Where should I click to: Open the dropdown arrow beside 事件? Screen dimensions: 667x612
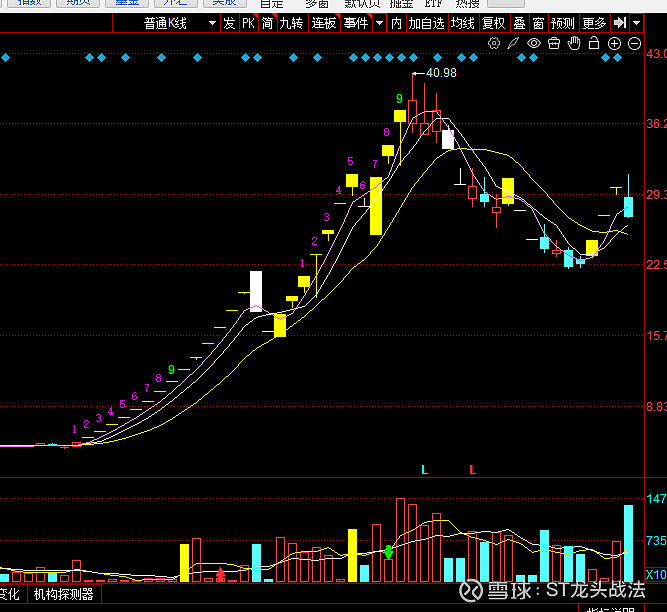pyautogui.click(x=379, y=22)
